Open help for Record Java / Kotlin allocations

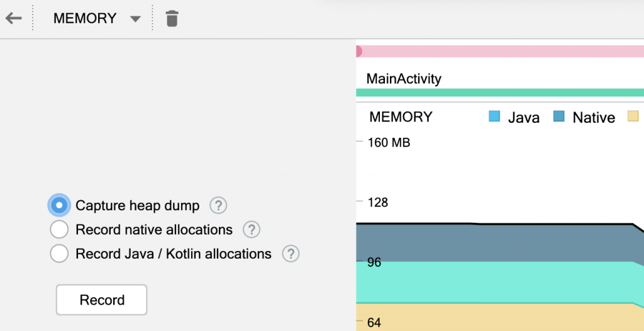[x=291, y=254]
